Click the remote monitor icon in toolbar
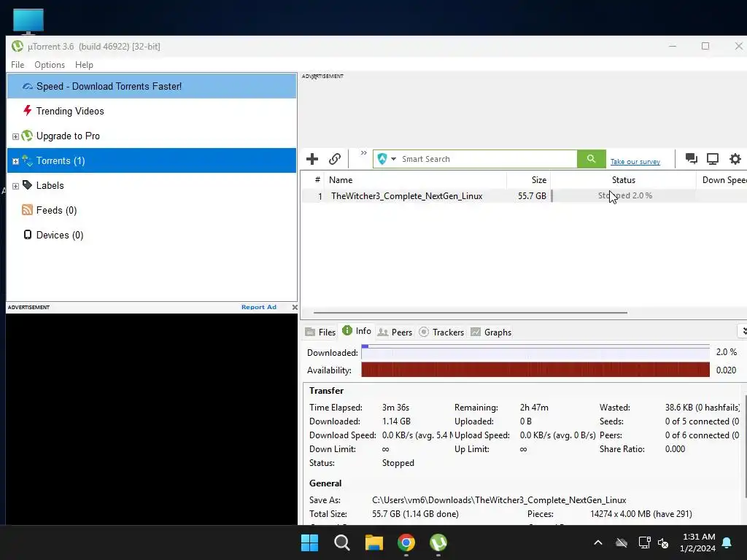This screenshot has width=747, height=560. coord(713,158)
